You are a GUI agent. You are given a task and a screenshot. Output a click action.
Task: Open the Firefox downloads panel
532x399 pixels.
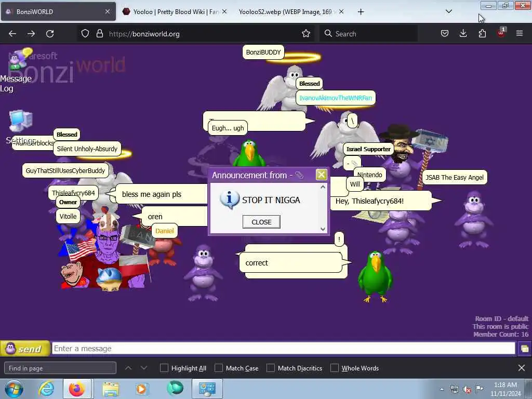coord(463,34)
